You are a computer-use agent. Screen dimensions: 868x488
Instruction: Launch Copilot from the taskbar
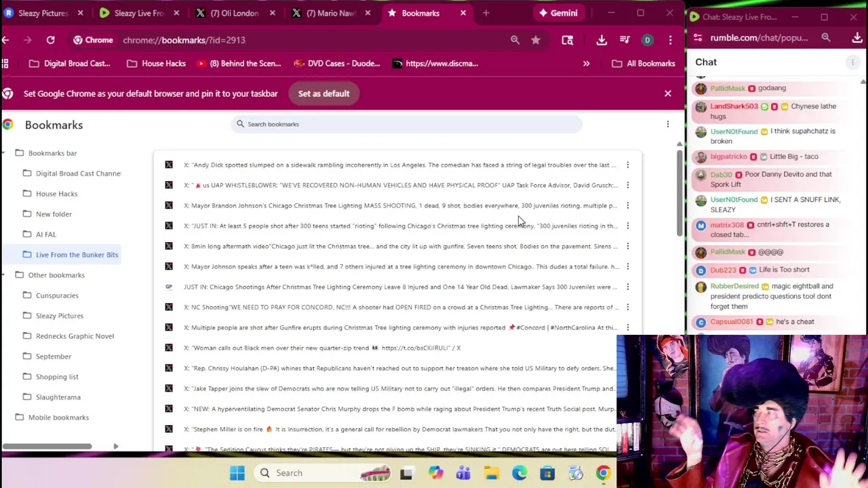(435, 472)
